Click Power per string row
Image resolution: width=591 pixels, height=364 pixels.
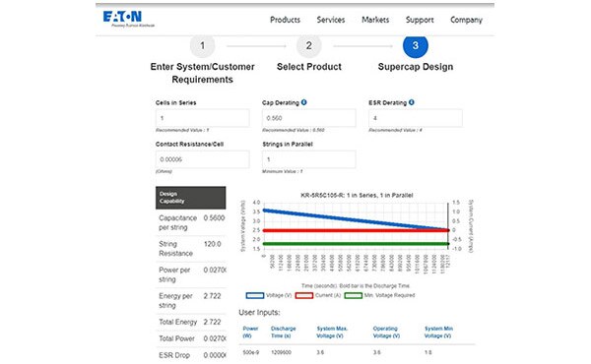[x=191, y=274]
